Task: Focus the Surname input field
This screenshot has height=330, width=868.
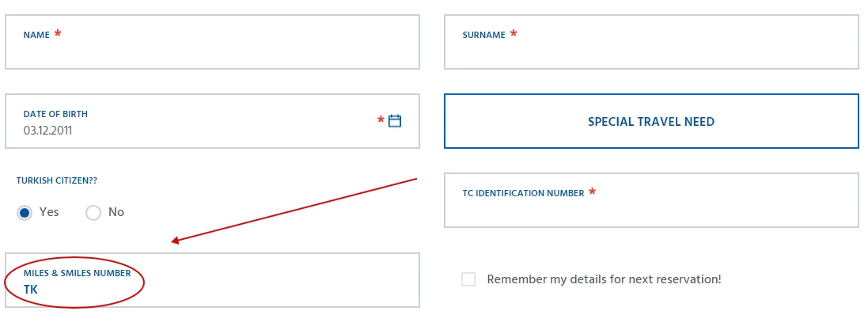Action: pos(651,42)
